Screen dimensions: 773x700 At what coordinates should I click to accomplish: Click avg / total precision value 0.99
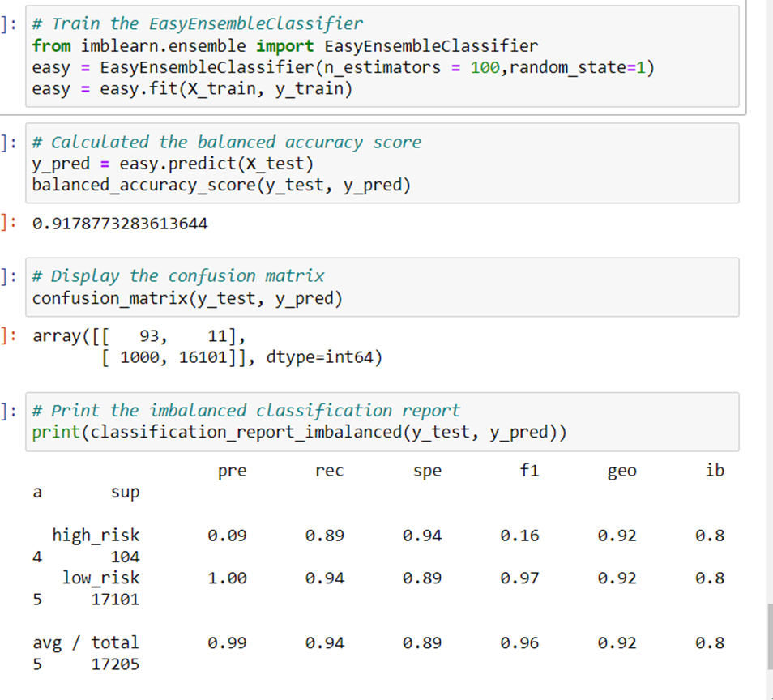(x=227, y=643)
